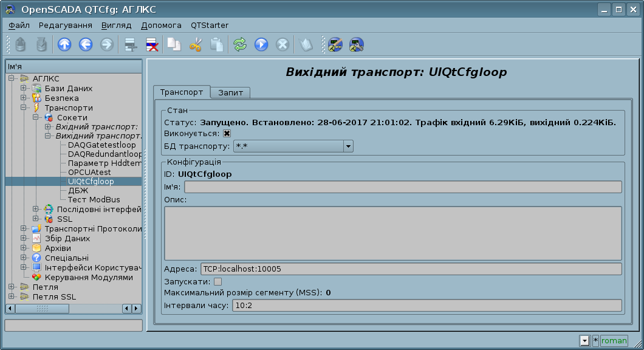This screenshot has height=350, width=644.
Task: Switch to the Запит tab
Action: pos(230,92)
